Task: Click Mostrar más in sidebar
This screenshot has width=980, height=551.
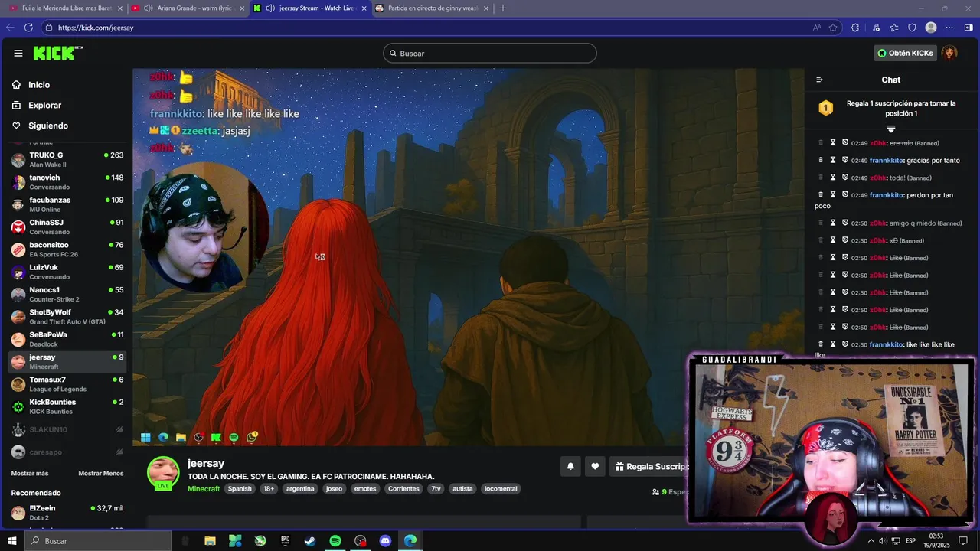Action: (29, 473)
